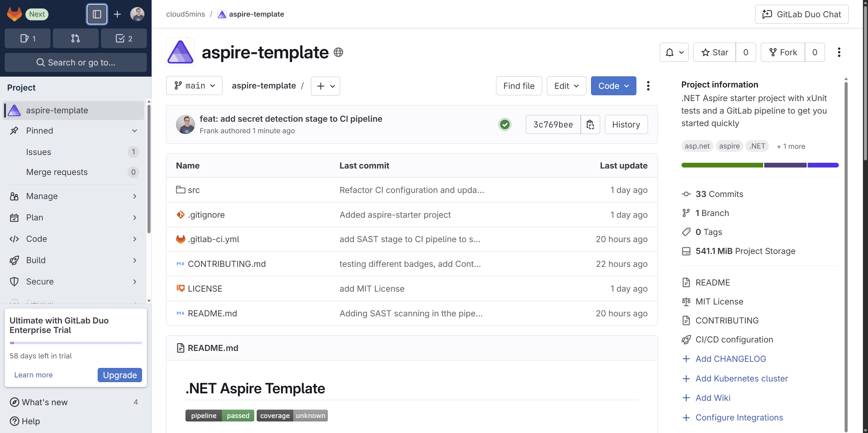Copy the commit SHA 3c769bee
The image size is (868, 433).
click(590, 124)
